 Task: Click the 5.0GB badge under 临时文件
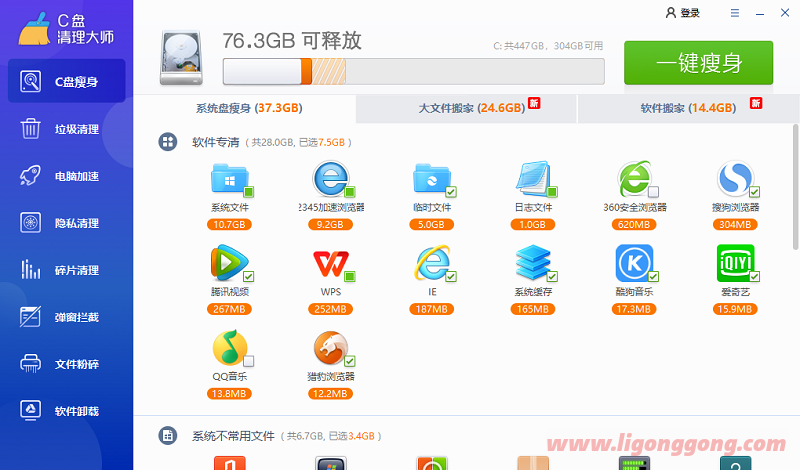click(432, 225)
